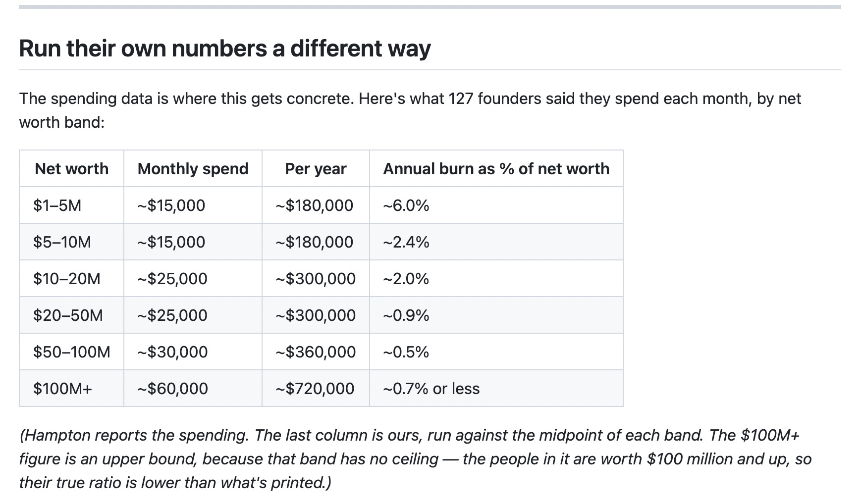
Task: Click the ~$720,000 per year cell
Action: tap(316, 388)
